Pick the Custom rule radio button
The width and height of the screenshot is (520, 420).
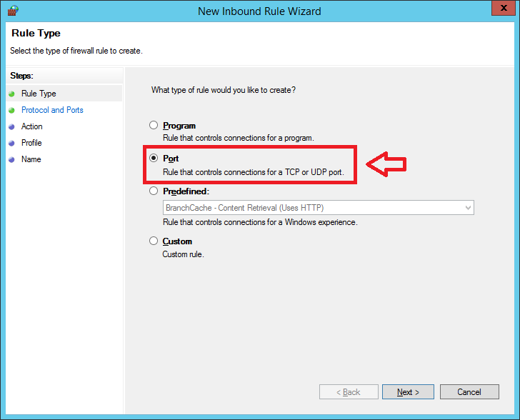point(154,241)
